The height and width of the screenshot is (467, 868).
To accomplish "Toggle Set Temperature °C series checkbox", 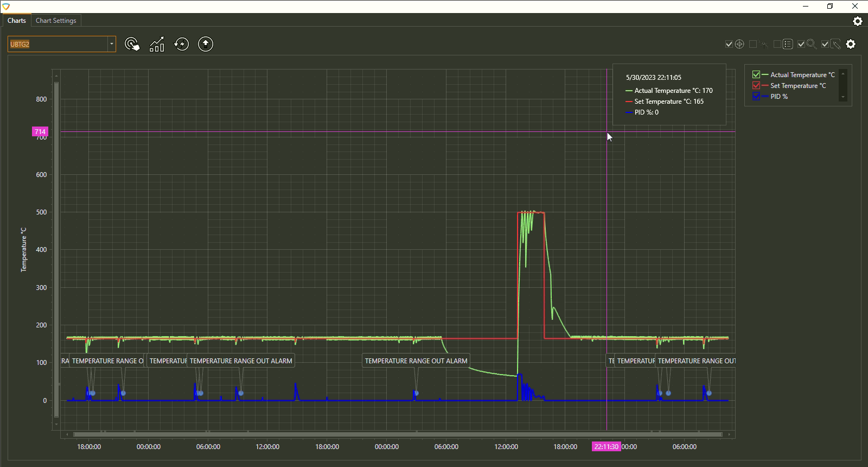I will coord(756,86).
